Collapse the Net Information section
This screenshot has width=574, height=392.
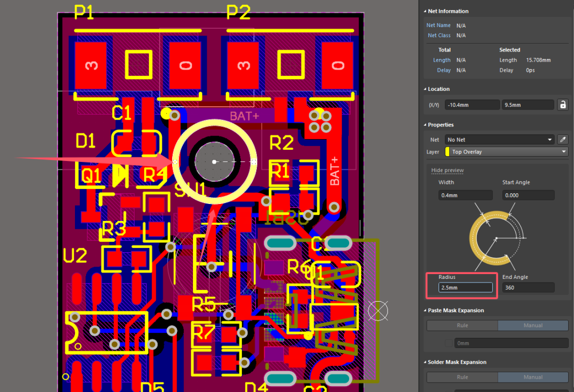(x=425, y=11)
